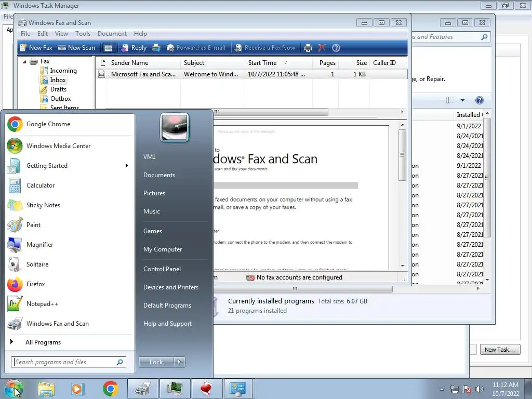Launch Notepad++ from Start menu
The width and height of the screenshot is (532, 399).
pos(69,303)
